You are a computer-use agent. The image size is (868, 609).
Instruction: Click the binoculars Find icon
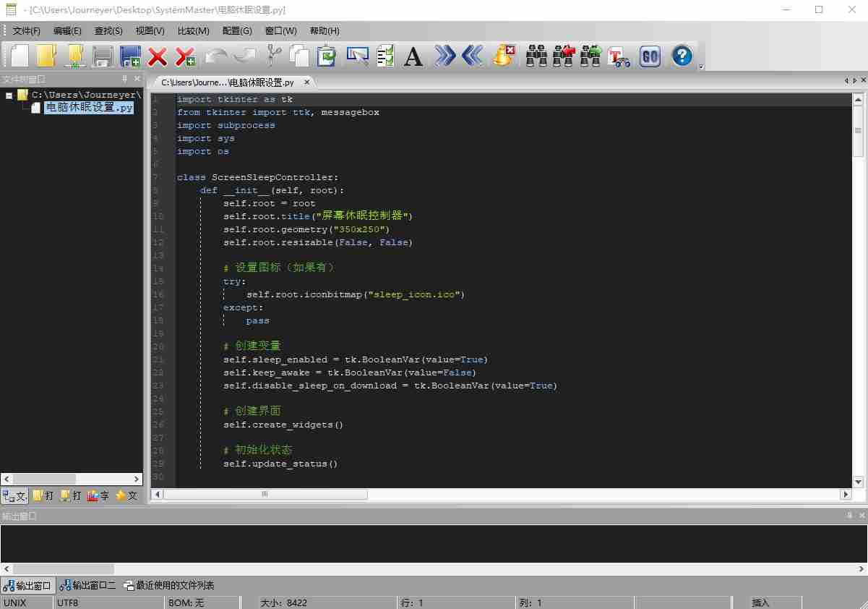click(536, 56)
